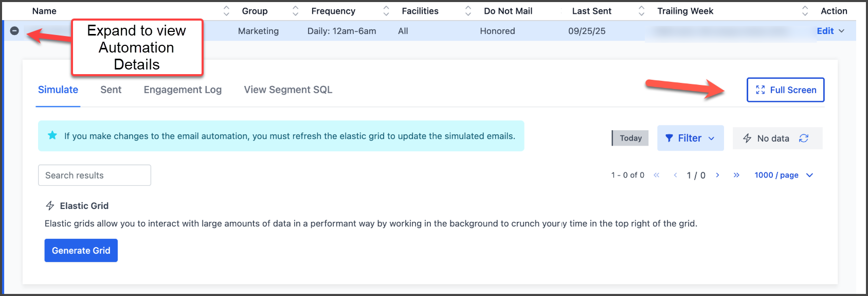Focus the Search results input field

tap(95, 175)
